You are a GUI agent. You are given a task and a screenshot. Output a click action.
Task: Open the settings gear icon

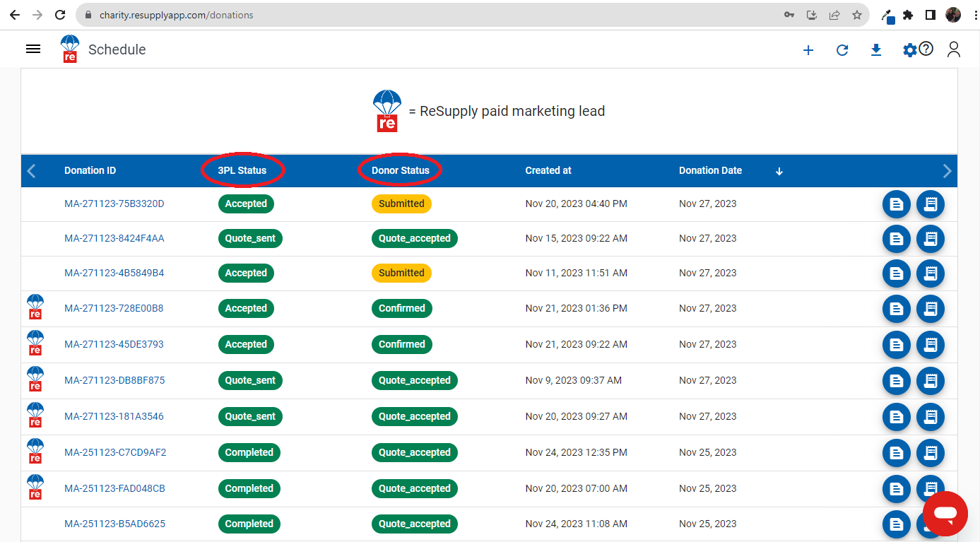[909, 50]
